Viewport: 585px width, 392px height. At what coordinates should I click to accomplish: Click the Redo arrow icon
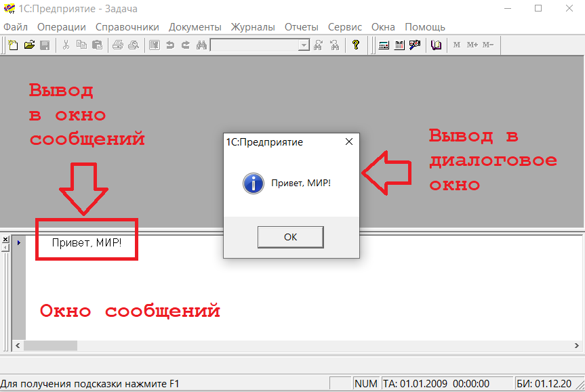click(186, 45)
